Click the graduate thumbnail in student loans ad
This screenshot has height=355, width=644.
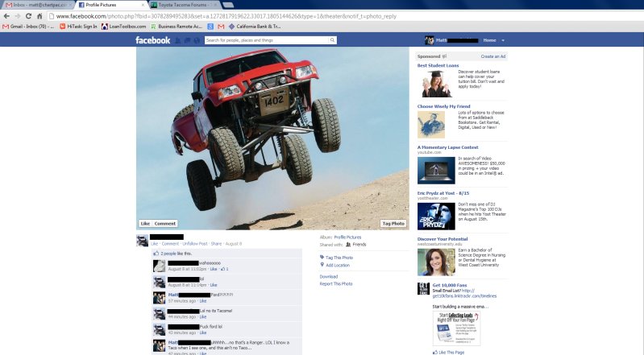tap(437, 84)
